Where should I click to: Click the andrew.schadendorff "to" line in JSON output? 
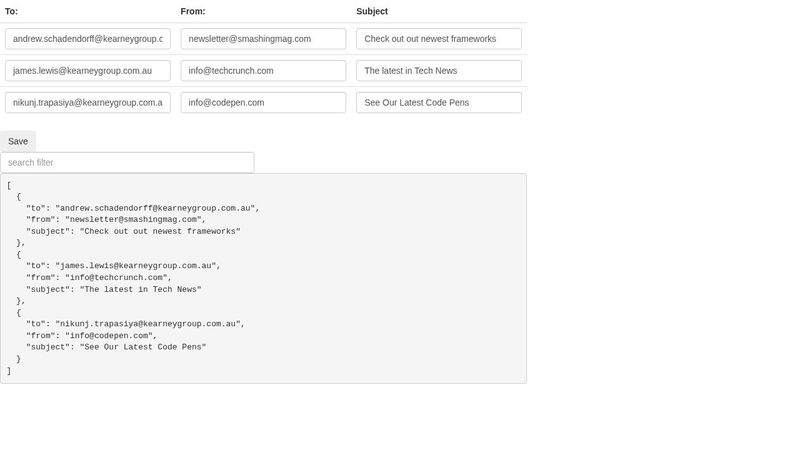[x=142, y=208]
